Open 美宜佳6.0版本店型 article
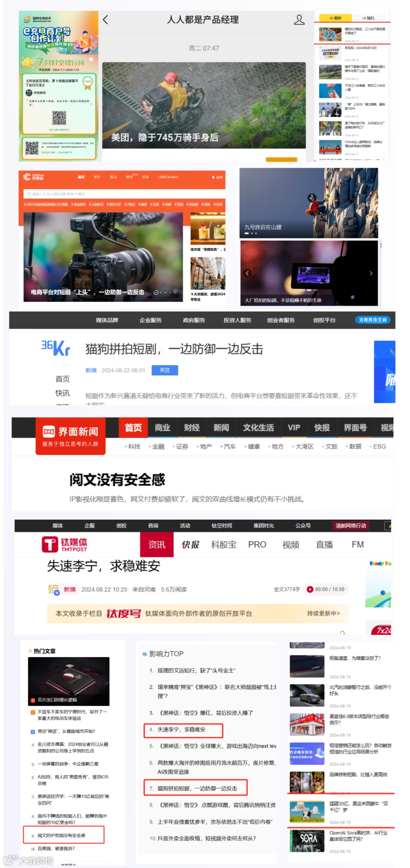Screen dimensions: 410x868 (359, 719)
